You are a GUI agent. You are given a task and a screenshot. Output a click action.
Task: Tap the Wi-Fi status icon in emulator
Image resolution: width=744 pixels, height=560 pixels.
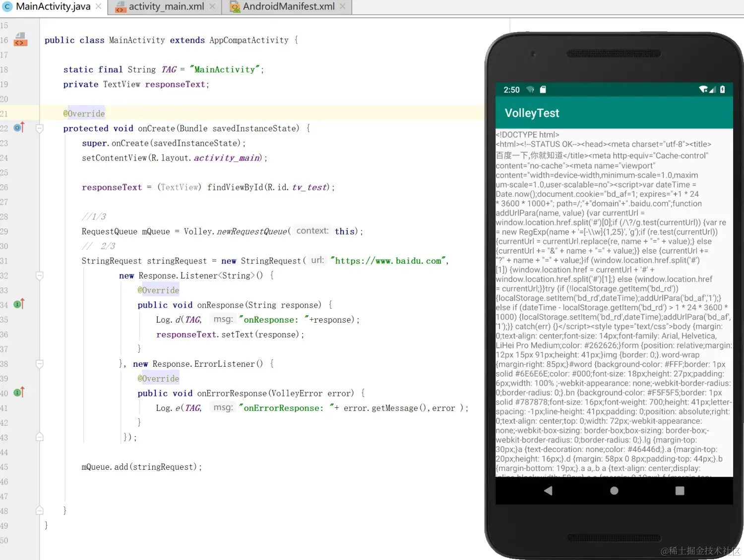(703, 90)
